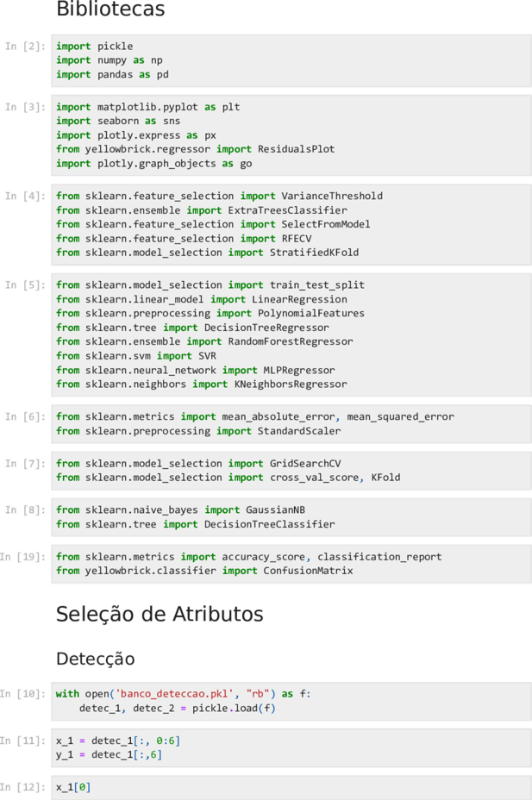Image resolution: width=532 pixels, height=800 pixels.
Task: Click the In [19] cell prompt
Action: [23, 557]
